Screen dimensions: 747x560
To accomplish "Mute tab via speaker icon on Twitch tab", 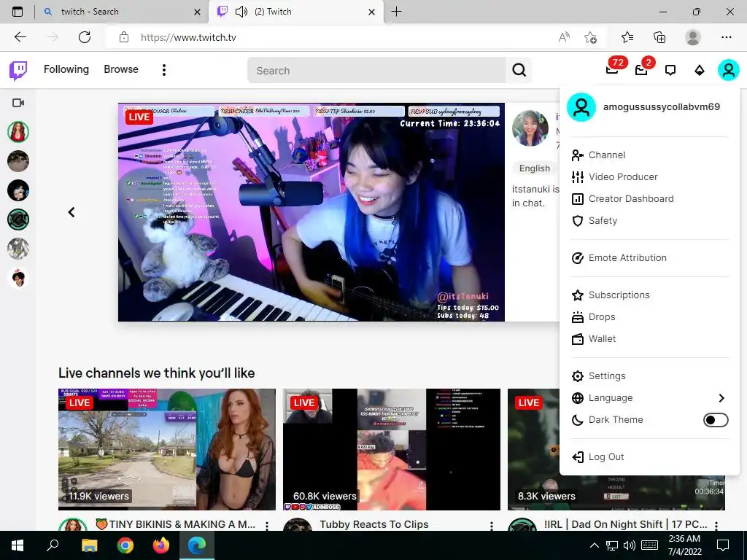I will pos(241,12).
